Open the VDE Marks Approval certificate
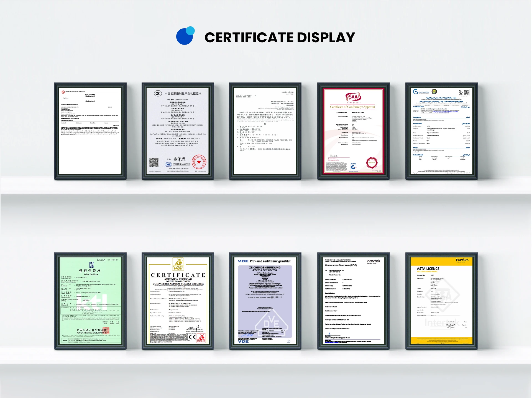Viewport: 532px width, 398px height. [265, 301]
